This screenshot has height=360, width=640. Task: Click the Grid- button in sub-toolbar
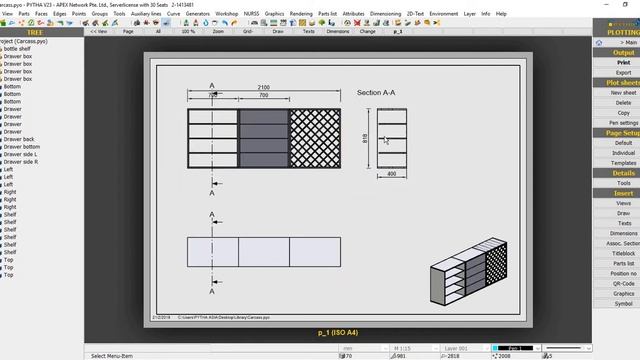pyautogui.click(x=248, y=31)
